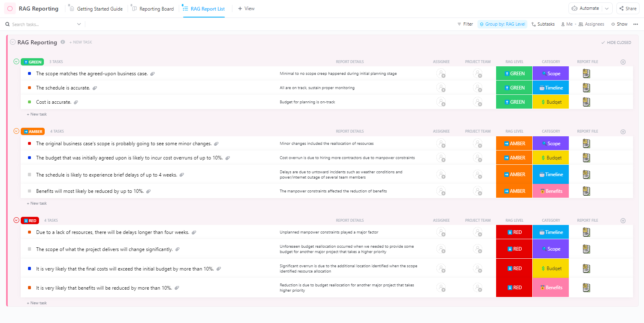Open report file for budget cost overruns task
Image resolution: width=644 pixels, height=323 pixels.
tap(586, 158)
